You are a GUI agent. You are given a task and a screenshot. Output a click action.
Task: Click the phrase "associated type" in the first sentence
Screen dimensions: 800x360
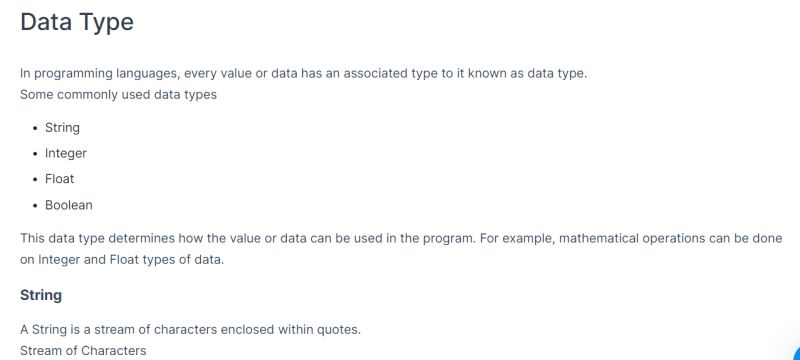[390, 73]
